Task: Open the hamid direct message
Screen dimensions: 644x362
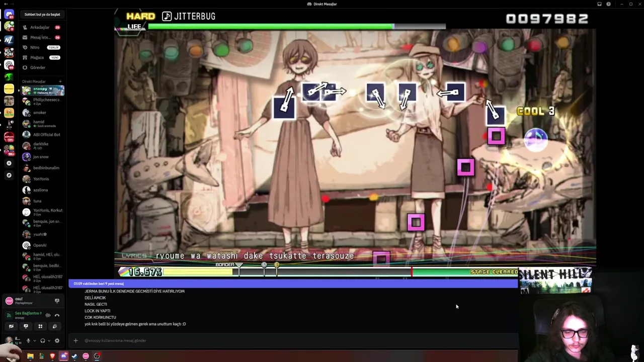Action: pos(42,124)
